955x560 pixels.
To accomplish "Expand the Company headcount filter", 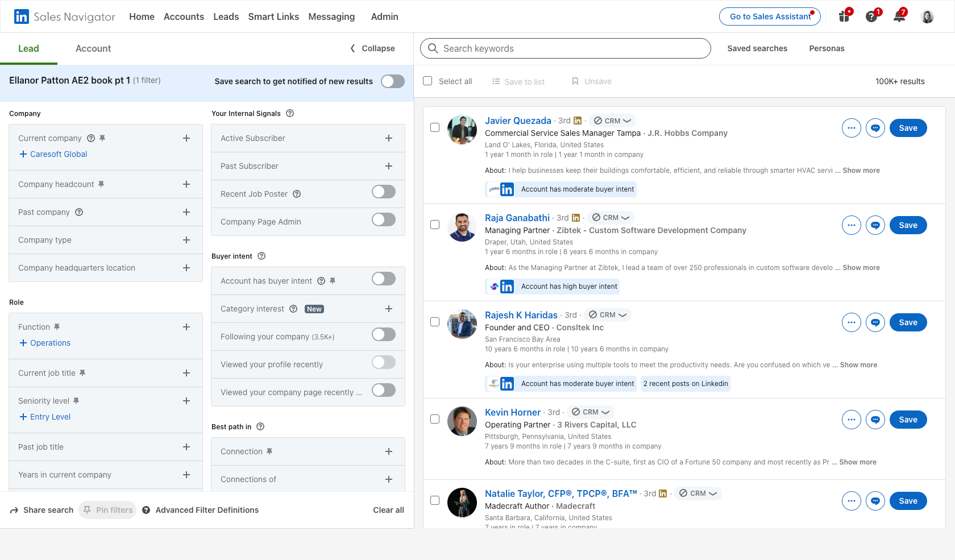I will pyautogui.click(x=186, y=184).
